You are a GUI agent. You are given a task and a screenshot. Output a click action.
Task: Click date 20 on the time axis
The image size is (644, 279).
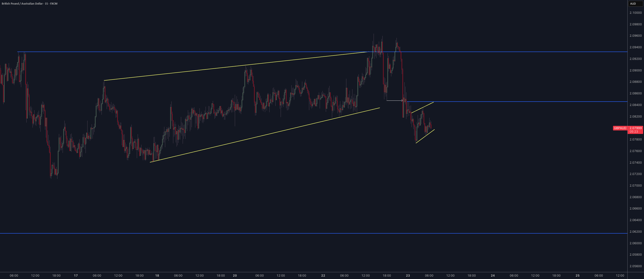pyautogui.click(x=235, y=276)
